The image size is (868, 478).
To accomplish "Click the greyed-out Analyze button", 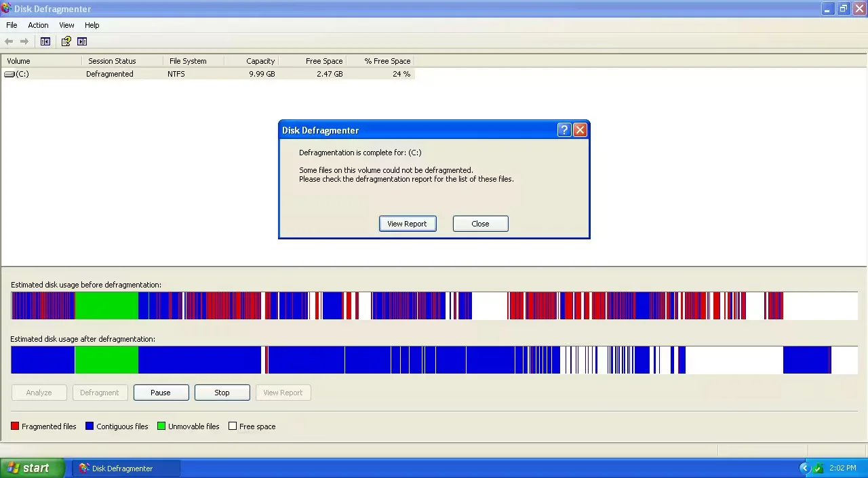I will click(39, 393).
